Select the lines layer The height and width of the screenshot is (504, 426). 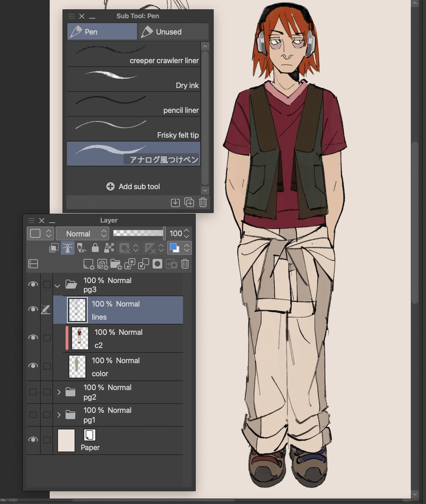[x=118, y=310]
